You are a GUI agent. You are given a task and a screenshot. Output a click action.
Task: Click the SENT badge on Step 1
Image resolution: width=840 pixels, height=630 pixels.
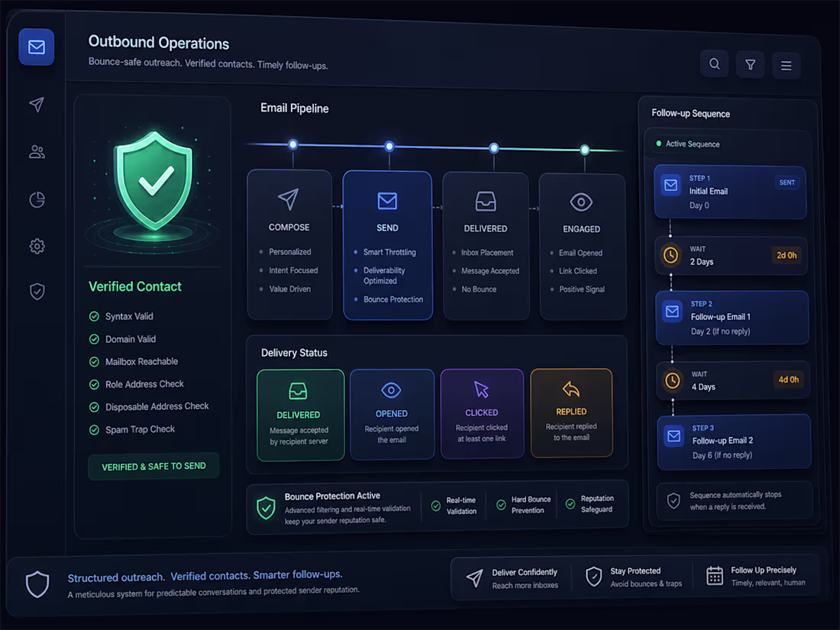(x=787, y=183)
